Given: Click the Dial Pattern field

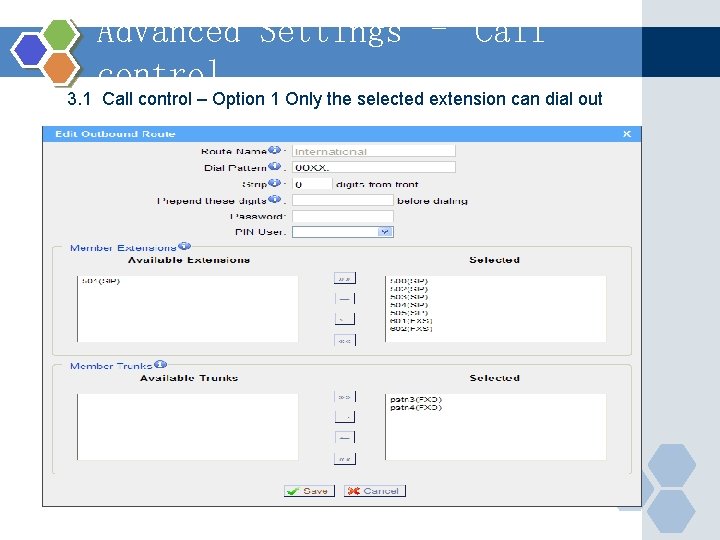Looking at the screenshot, I should [374, 167].
